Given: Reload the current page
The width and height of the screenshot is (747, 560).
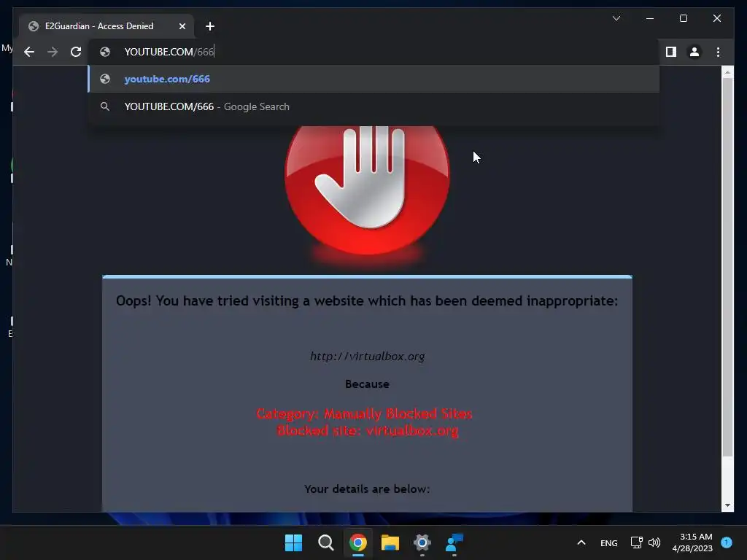Looking at the screenshot, I should click(76, 52).
